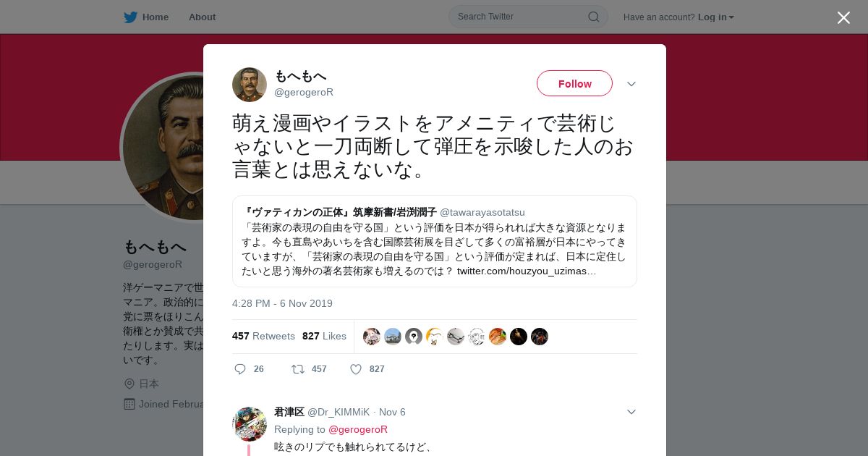View the 827 Likes list
Image resolution: width=868 pixels, height=456 pixels.
pyautogui.click(x=324, y=336)
